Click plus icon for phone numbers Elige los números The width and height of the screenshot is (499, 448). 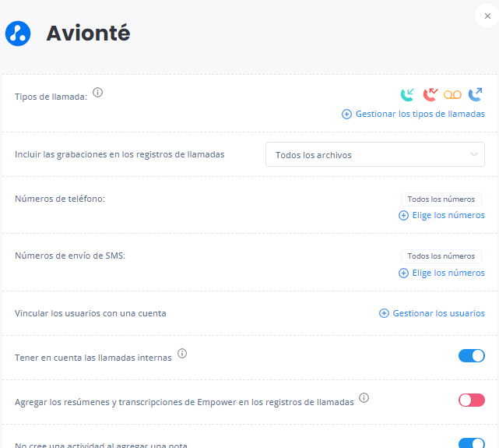(403, 216)
